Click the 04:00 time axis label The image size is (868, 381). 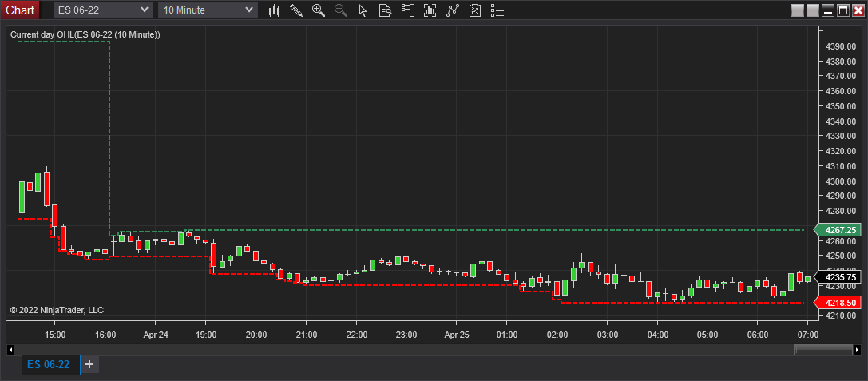pyautogui.click(x=657, y=335)
